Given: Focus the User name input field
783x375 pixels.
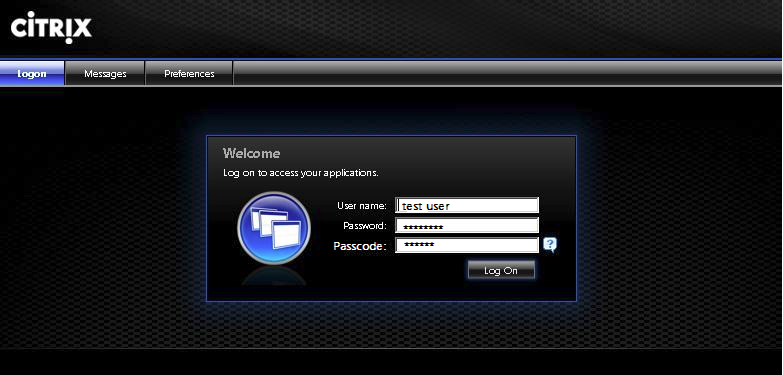Looking at the screenshot, I should pyautogui.click(x=467, y=205).
